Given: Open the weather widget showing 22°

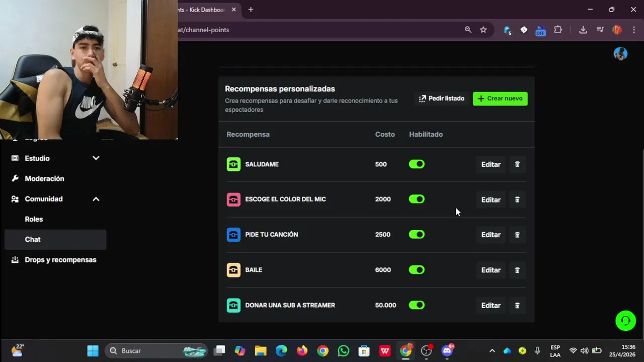Looking at the screenshot, I should (18, 350).
